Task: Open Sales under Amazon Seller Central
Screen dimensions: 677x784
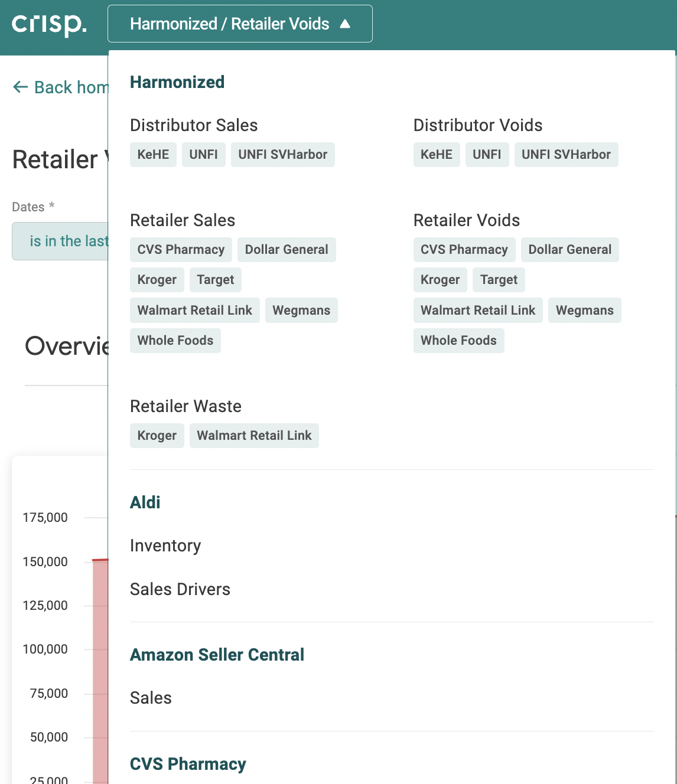Action: (x=151, y=698)
